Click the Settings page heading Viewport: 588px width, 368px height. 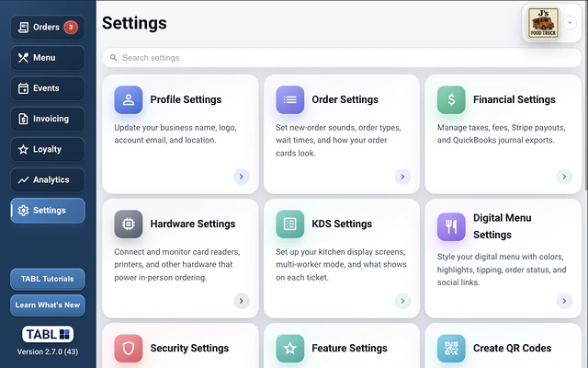click(x=134, y=23)
